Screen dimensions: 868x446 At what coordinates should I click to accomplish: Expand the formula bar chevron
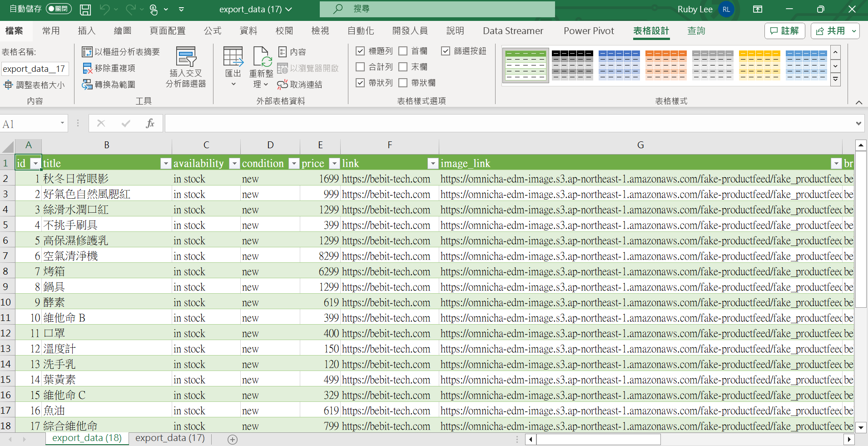click(858, 123)
